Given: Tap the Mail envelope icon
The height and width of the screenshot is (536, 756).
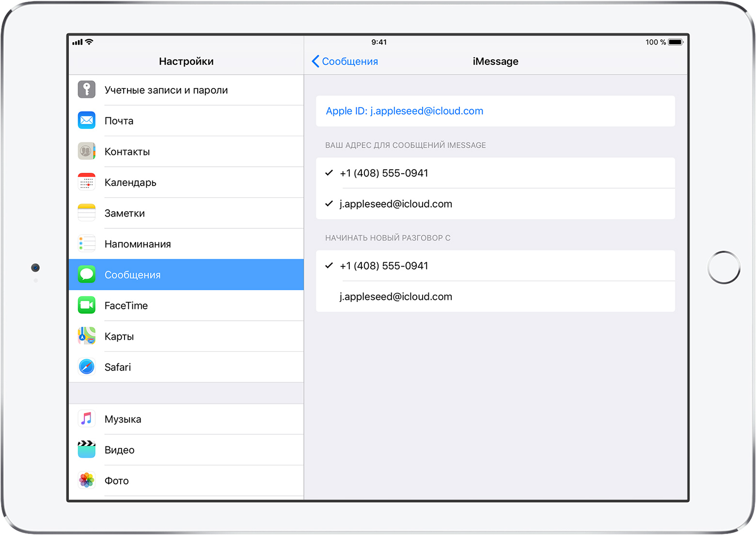Looking at the screenshot, I should click(x=87, y=120).
